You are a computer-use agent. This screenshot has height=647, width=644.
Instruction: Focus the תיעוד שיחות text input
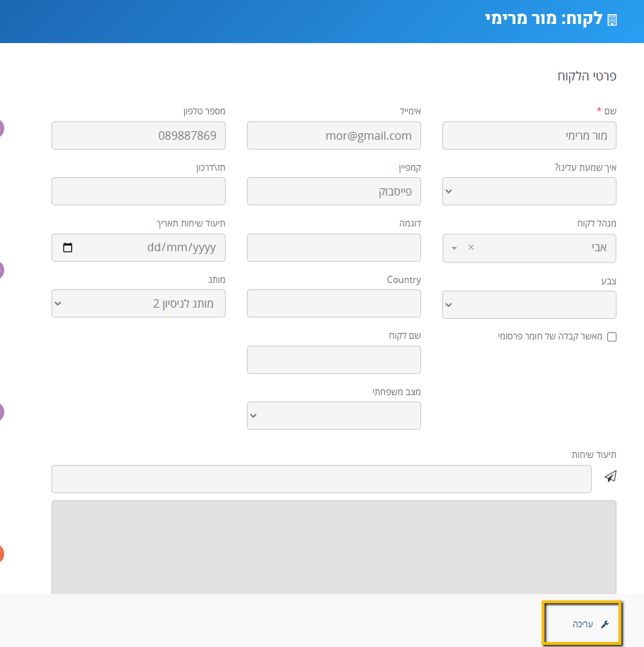pyautogui.click(x=321, y=479)
